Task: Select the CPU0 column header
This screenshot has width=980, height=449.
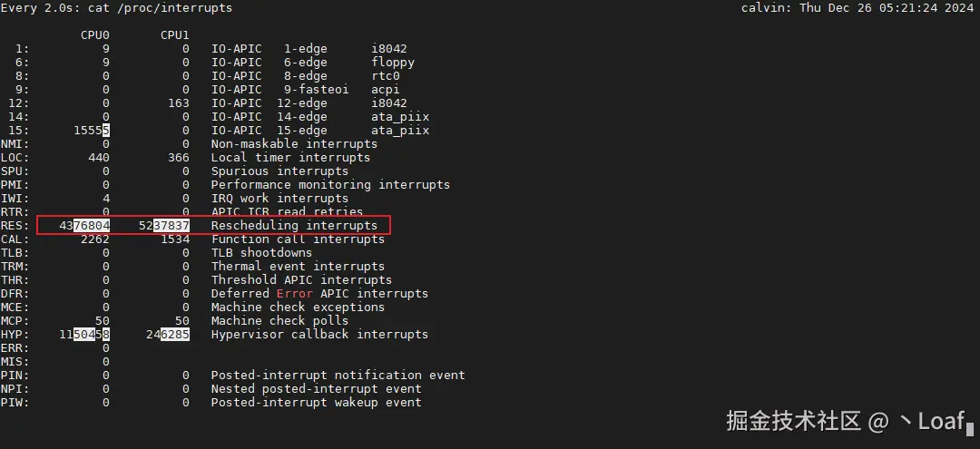Action: (94, 35)
